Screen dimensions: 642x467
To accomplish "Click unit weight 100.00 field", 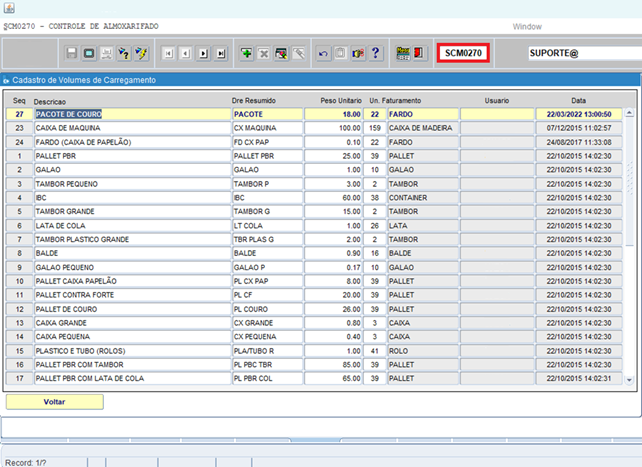I will [333, 128].
